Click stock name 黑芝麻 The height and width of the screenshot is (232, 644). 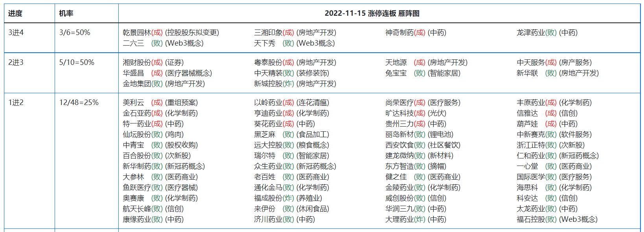265,134
